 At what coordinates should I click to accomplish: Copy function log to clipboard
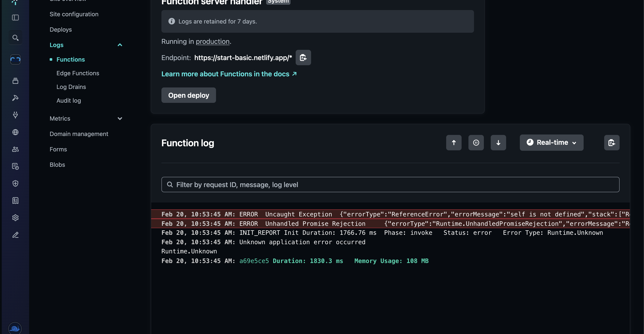612,143
